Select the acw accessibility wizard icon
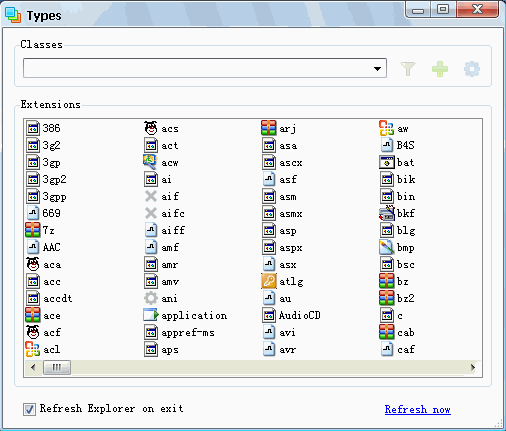Image resolution: width=506 pixels, height=431 pixels. [x=150, y=162]
